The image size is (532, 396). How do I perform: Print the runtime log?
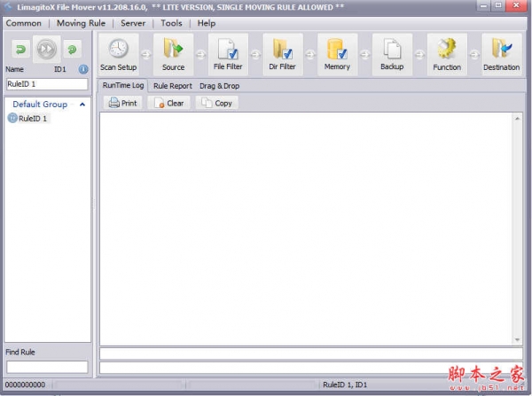[x=123, y=103]
